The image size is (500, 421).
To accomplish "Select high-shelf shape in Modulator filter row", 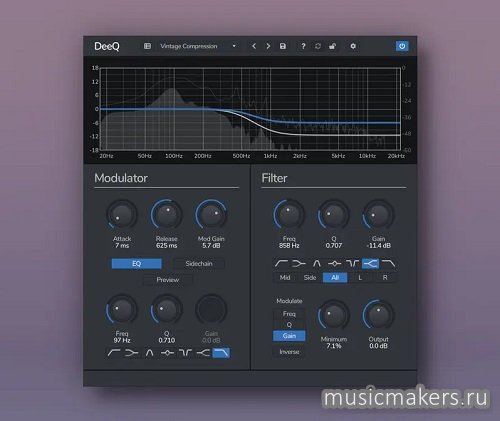I will click(x=203, y=353).
